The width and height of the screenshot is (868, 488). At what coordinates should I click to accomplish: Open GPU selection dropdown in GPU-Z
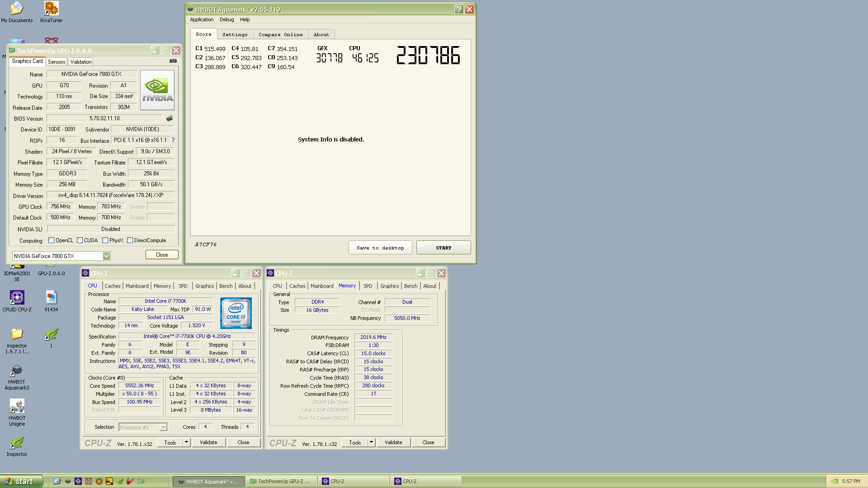click(106, 256)
